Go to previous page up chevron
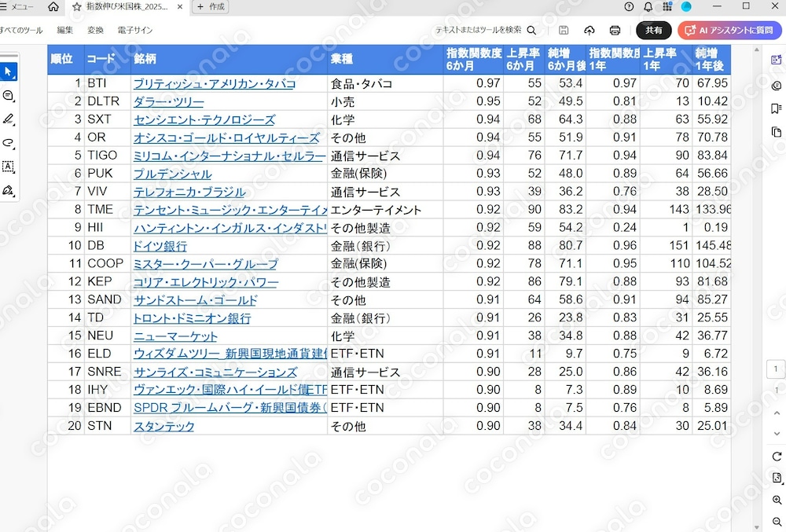Image resolution: width=786 pixels, height=532 pixels. click(777, 413)
